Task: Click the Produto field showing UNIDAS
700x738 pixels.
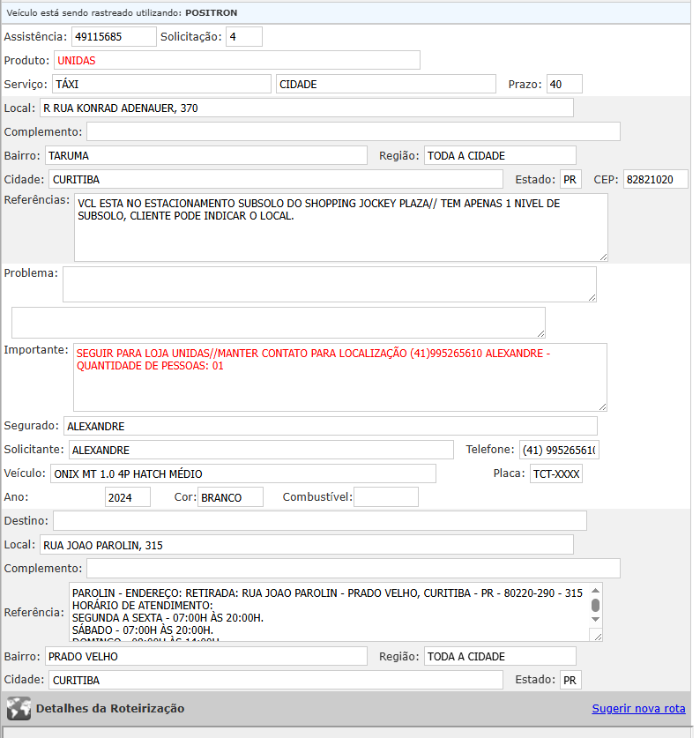Action: pyautogui.click(x=236, y=60)
